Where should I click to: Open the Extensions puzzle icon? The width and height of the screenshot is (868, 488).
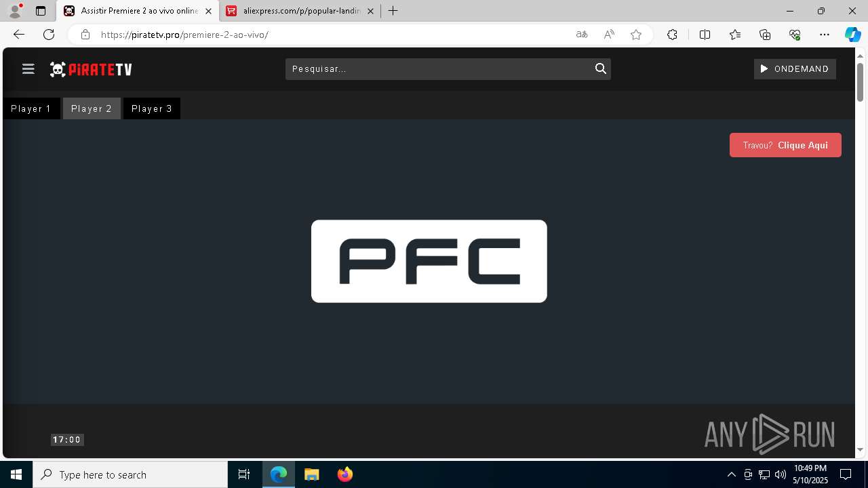(672, 35)
